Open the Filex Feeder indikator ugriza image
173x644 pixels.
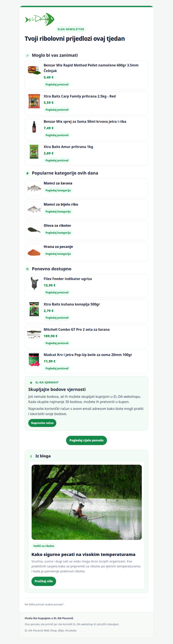(34, 284)
